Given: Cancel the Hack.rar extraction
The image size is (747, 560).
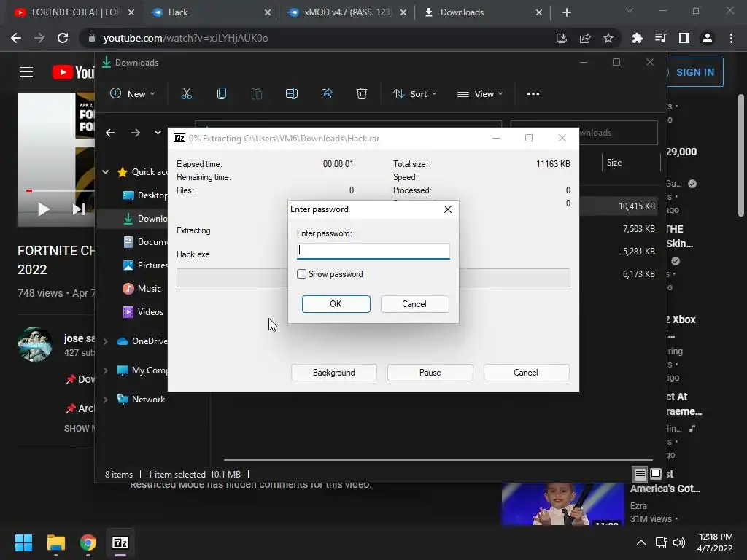Looking at the screenshot, I should 526,373.
